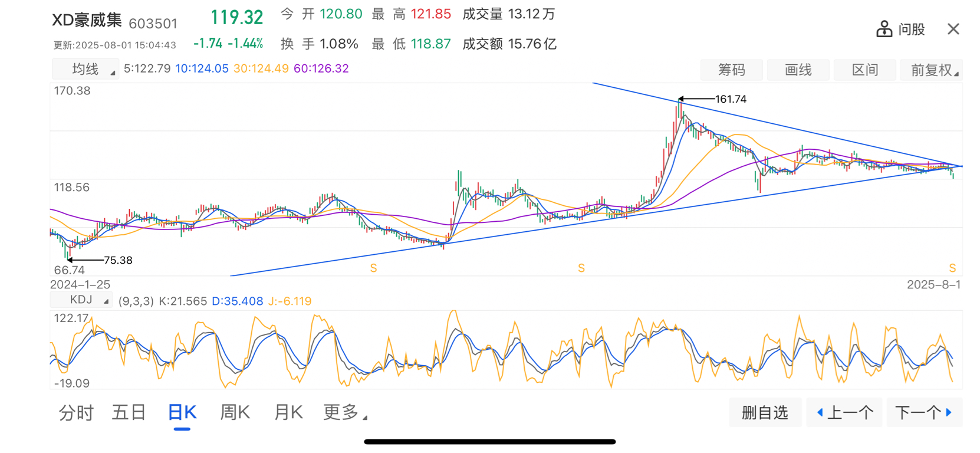Click the 换手 1.08% turnover rate
This screenshot has height=453, width=980.
[320, 44]
